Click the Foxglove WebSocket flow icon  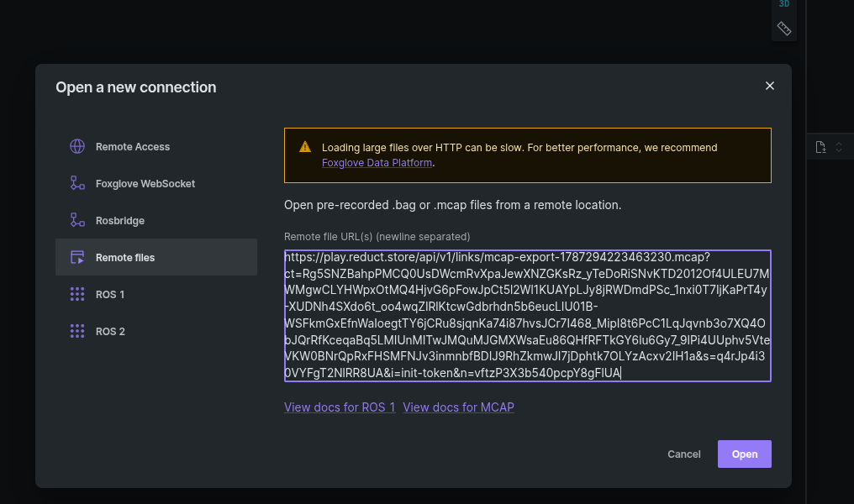point(77,183)
